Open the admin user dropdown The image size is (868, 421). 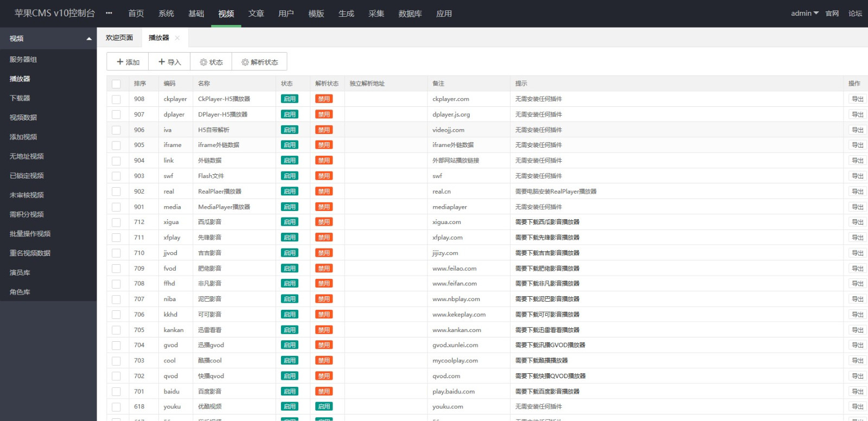tap(805, 14)
